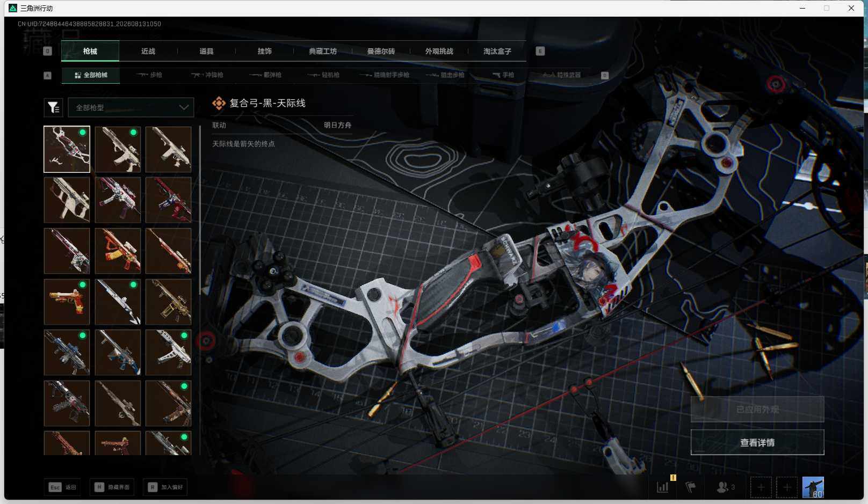Select the compound bow skin thumbnail

67,149
